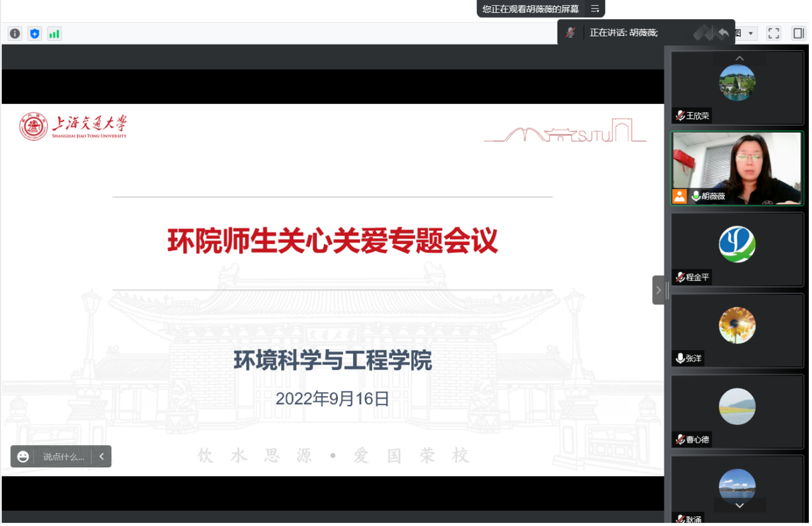Open the blue shield security settings icon
The image size is (812, 526).
34,33
